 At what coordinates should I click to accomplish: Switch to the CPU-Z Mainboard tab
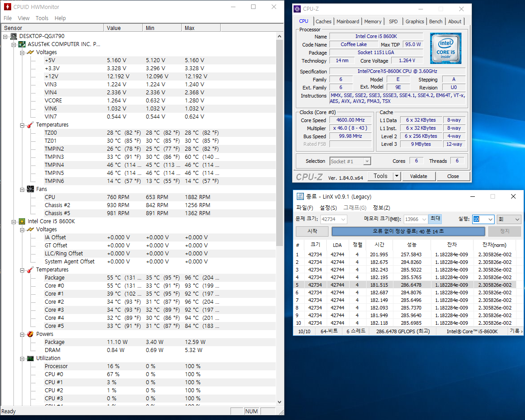tap(348, 21)
